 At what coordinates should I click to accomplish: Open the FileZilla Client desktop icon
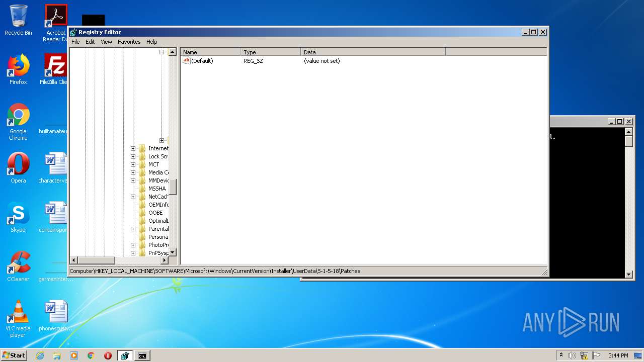pyautogui.click(x=55, y=69)
